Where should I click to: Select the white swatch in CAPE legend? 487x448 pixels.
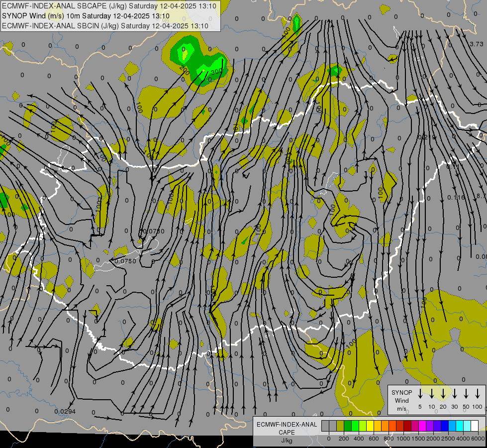pyautogui.click(x=474, y=426)
